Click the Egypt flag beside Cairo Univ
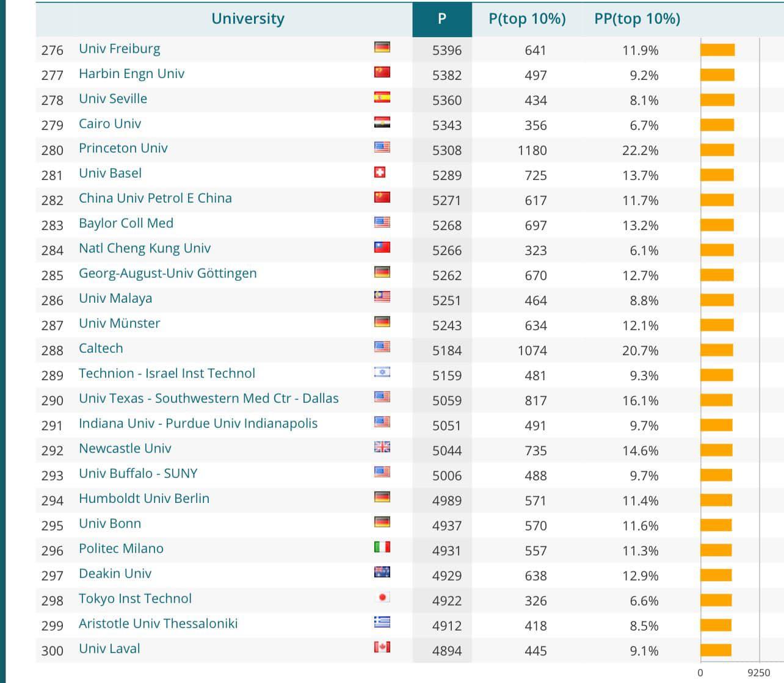 point(382,123)
